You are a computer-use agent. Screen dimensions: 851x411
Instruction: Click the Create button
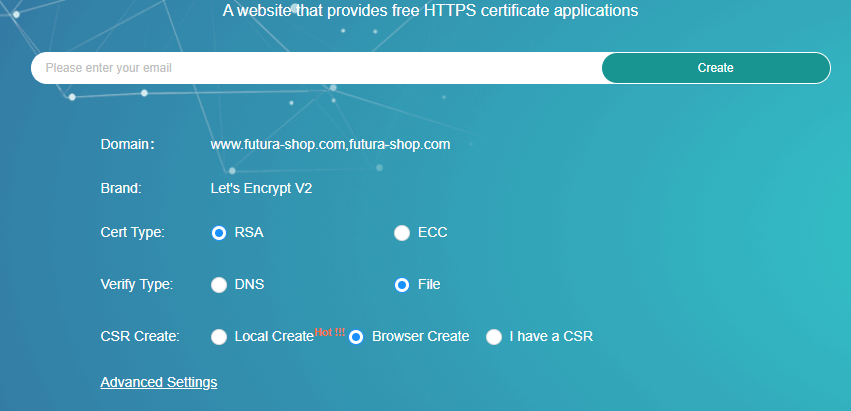tap(716, 68)
